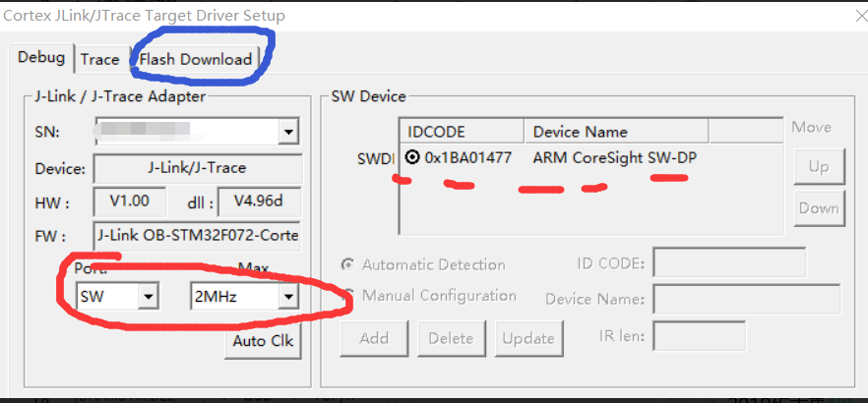Open the Port SW dropdown

(x=148, y=295)
